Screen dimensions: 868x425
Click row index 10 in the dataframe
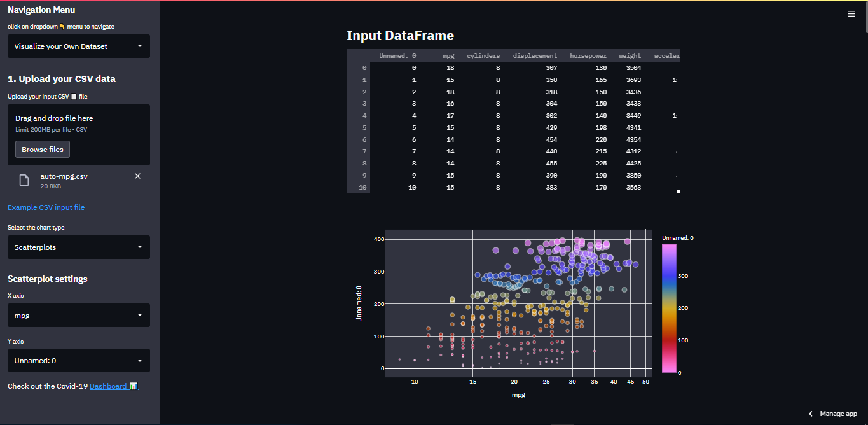pyautogui.click(x=359, y=188)
